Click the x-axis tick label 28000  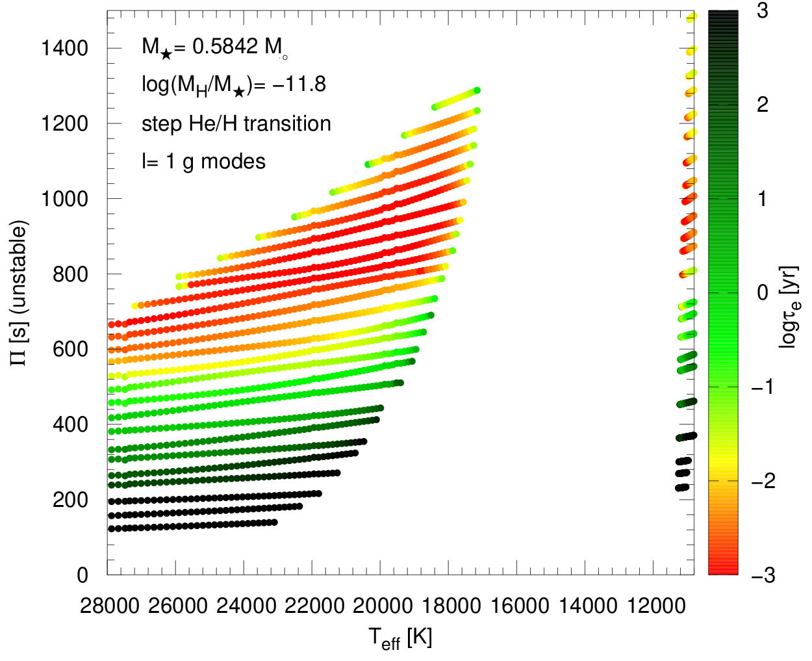[x=110, y=606]
